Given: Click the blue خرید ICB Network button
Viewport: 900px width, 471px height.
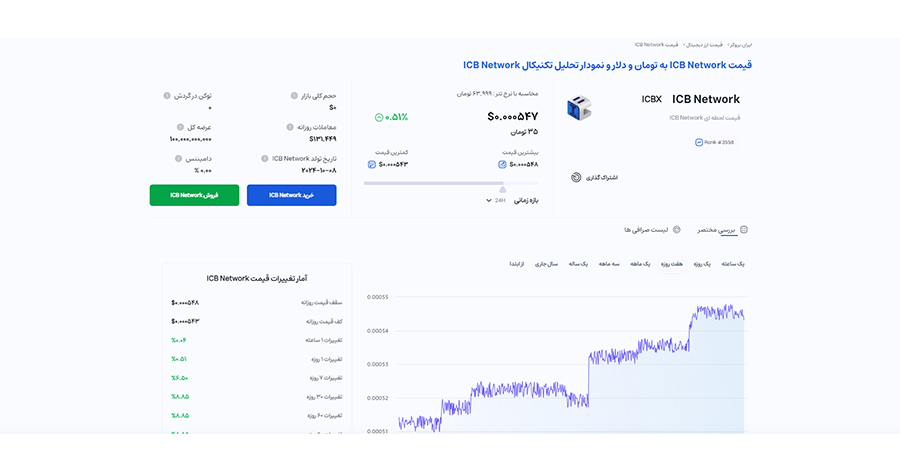Looking at the screenshot, I should click(x=292, y=195).
